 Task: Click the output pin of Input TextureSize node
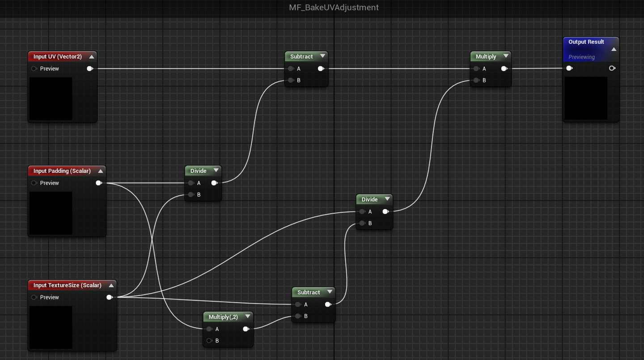coord(110,297)
